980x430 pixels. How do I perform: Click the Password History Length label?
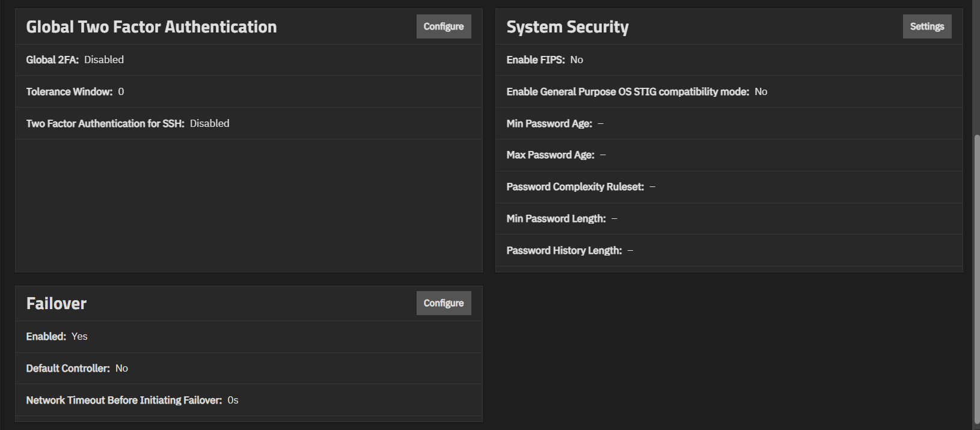coord(564,250)
